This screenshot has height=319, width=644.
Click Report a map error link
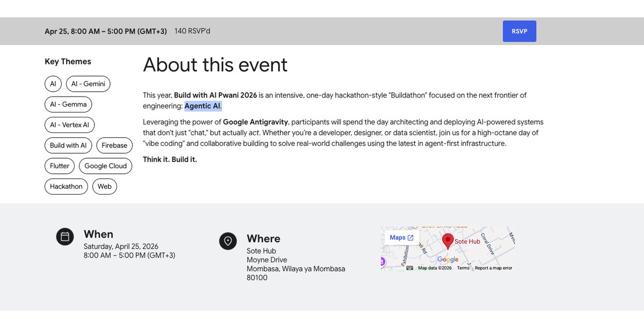[x=493, y=268]
